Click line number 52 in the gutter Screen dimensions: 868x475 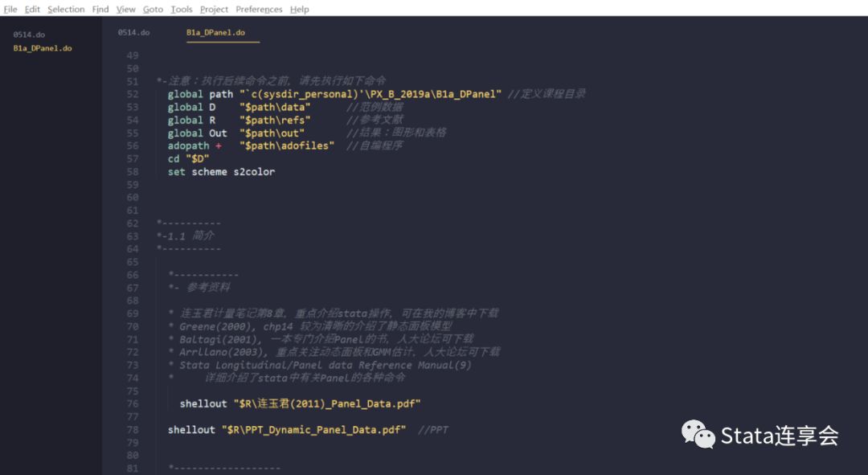pyautogui.click(x=131, y=93)
